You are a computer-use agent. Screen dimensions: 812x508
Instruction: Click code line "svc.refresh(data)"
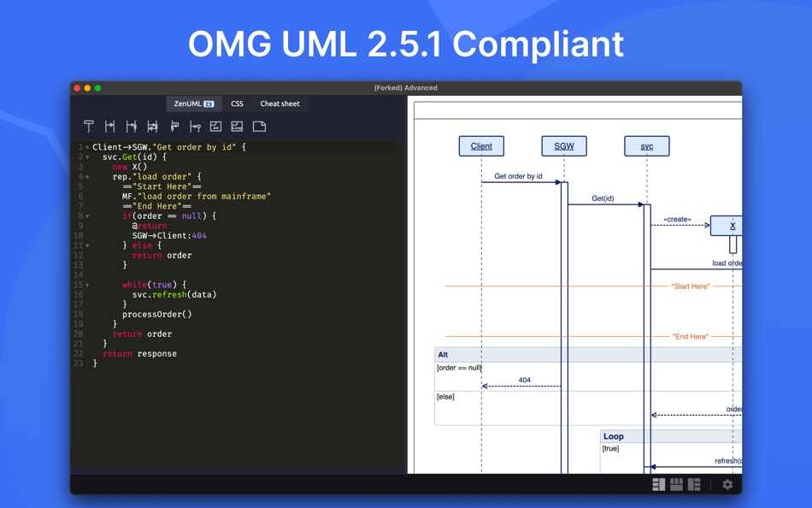[174, 295]
